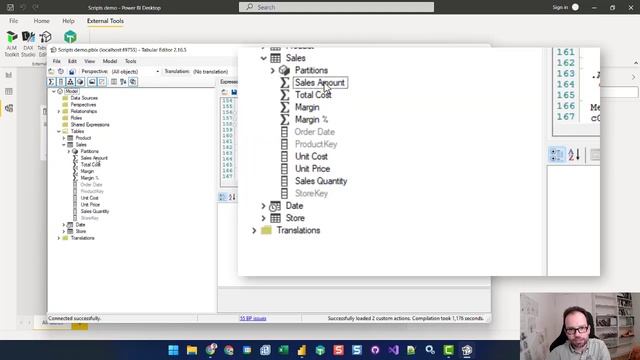Image resolution: width=640 pixels, height=360 pixels.
Task: Open Visual Studio from the taskbar
Action: pyautogui.click(x=393, y=350)
